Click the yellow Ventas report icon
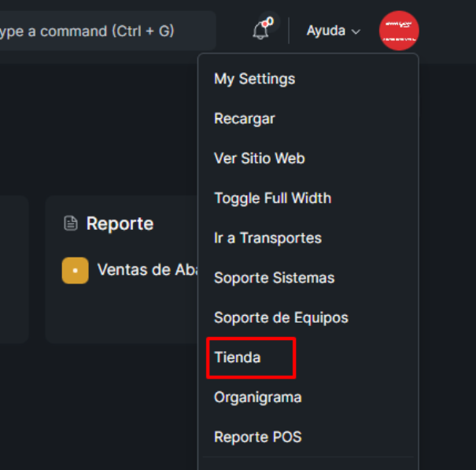 pos(76,270)
